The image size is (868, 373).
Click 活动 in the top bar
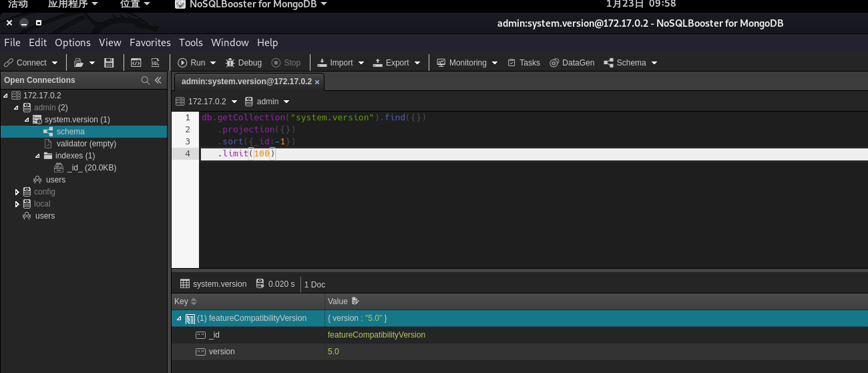(18, 4)
